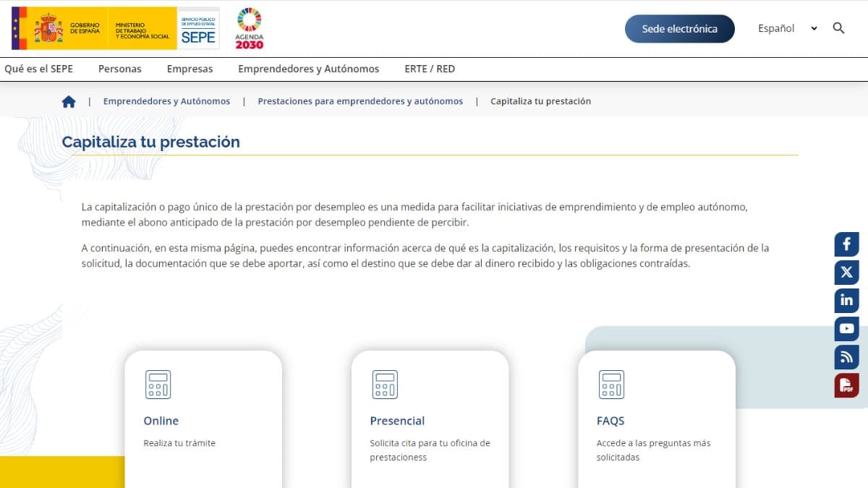
Task: Click the Sede electrónica button
Action: click(679, 29)
